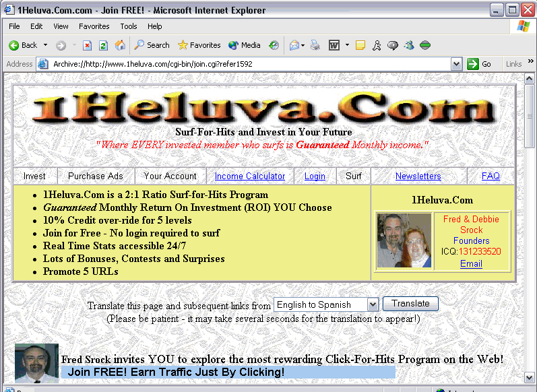Open the View menu

pyautogui.click(x=61, y=26)
